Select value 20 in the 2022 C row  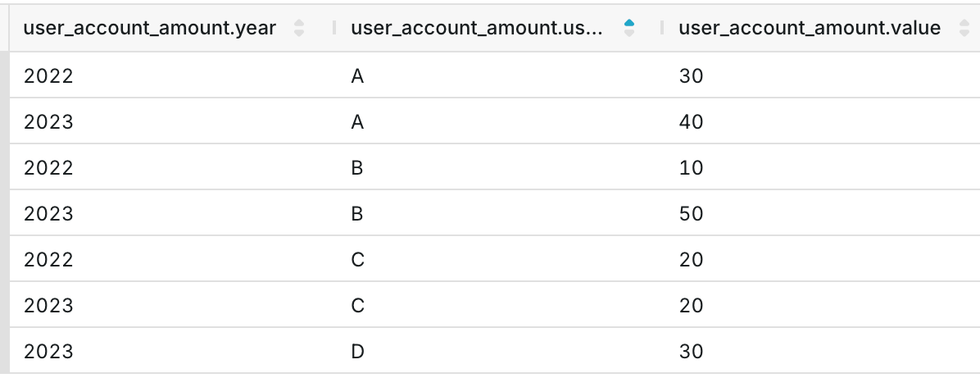[692, 260]
